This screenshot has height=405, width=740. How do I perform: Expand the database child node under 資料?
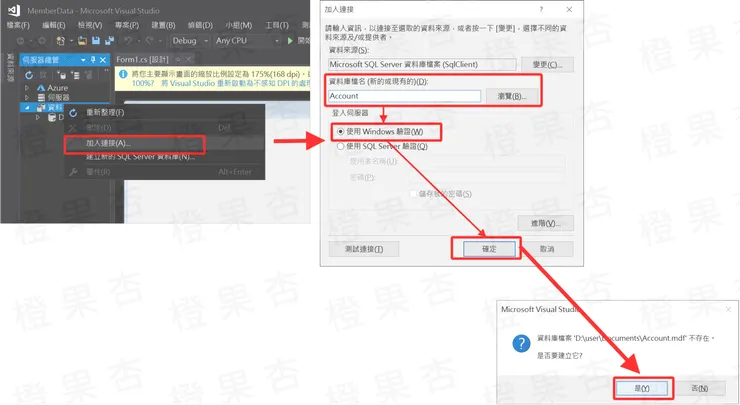[38, 117]
